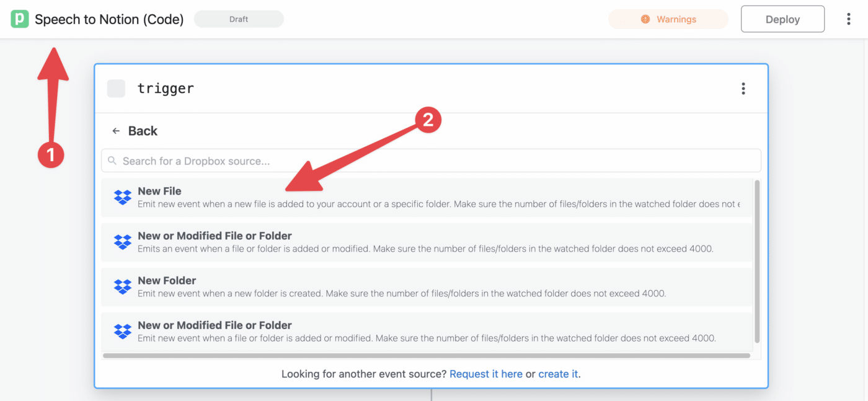Viewport: 868px width, 401px height.
Task: Click the gray trigger app placeholder icon
Action: 116,89
